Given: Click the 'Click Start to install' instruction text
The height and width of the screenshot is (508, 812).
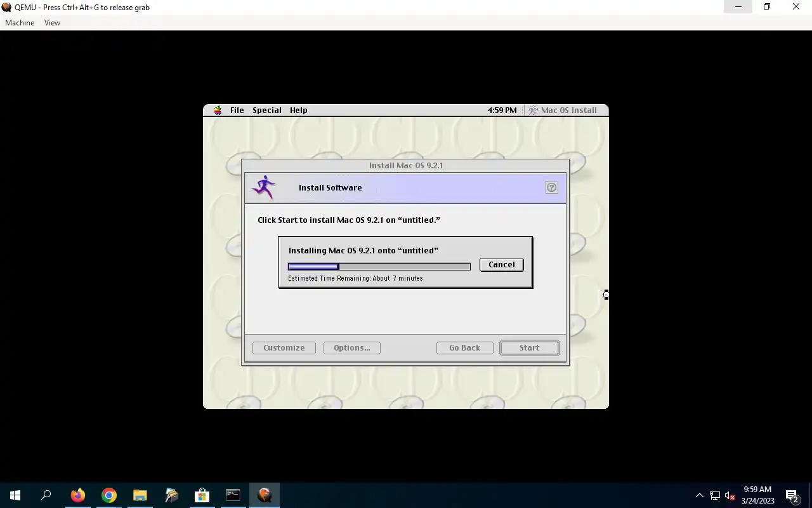Looking at the screenshot, I should click(349, 220).
